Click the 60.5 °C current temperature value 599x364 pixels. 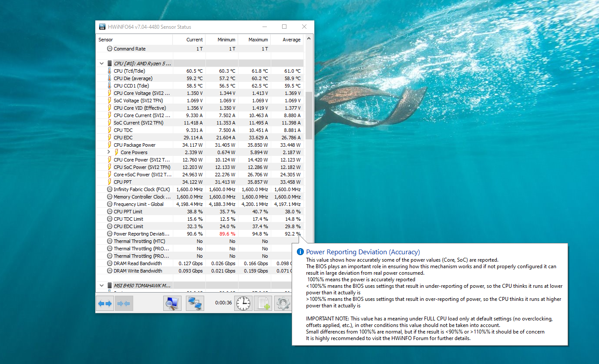(x=195, y=71)
